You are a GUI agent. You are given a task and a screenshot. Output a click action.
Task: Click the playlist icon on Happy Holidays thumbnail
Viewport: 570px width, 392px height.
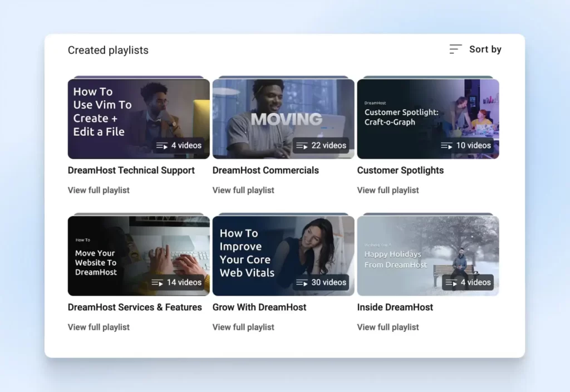tap(451, 283)
